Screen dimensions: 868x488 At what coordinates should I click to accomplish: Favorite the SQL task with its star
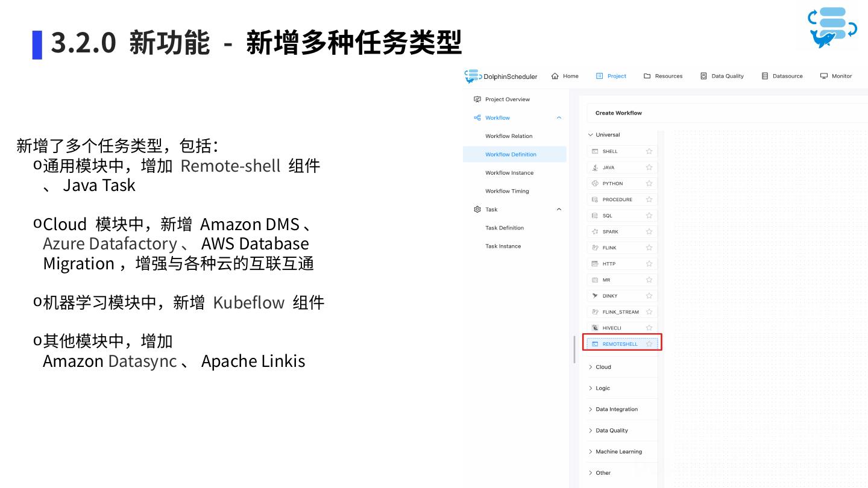649,216
